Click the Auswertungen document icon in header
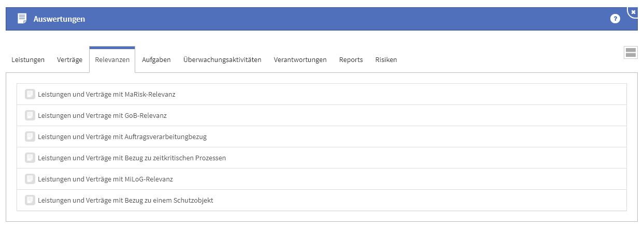644x228 pixels. (x=22, y=19)
